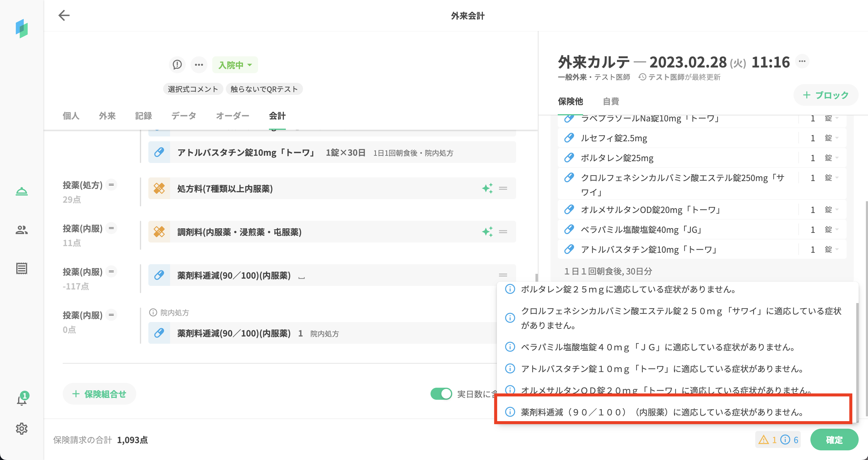Click the reception bell icon in sidebar
This screenshot has width=868, height=460.
coord(22,191)
